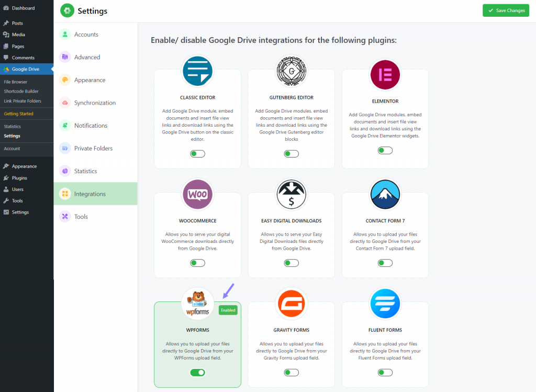536x392 pixels.
Task: Toggle the Contact Form 7 integration switch
Action: click(x=385, y=263)
